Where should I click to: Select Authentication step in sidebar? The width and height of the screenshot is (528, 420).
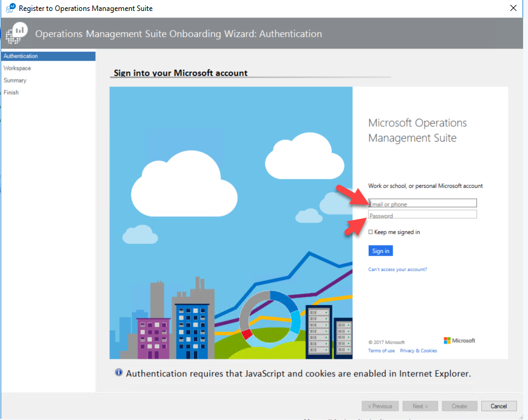48,56
